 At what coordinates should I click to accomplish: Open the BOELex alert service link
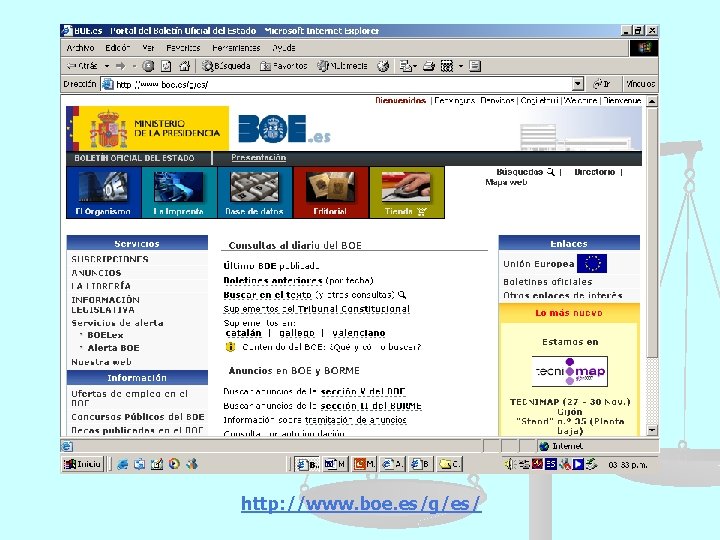click(105, 335)
